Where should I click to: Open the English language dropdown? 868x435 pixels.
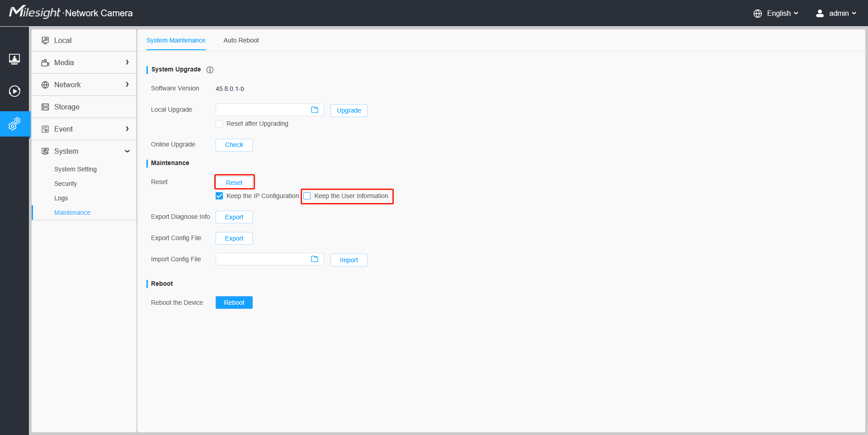coord(782,14)
